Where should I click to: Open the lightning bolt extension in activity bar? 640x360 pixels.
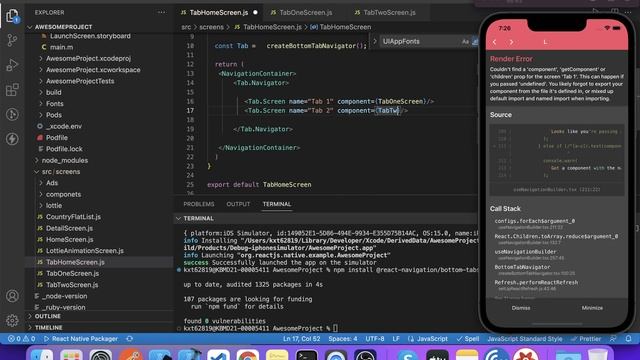(12, 139)
